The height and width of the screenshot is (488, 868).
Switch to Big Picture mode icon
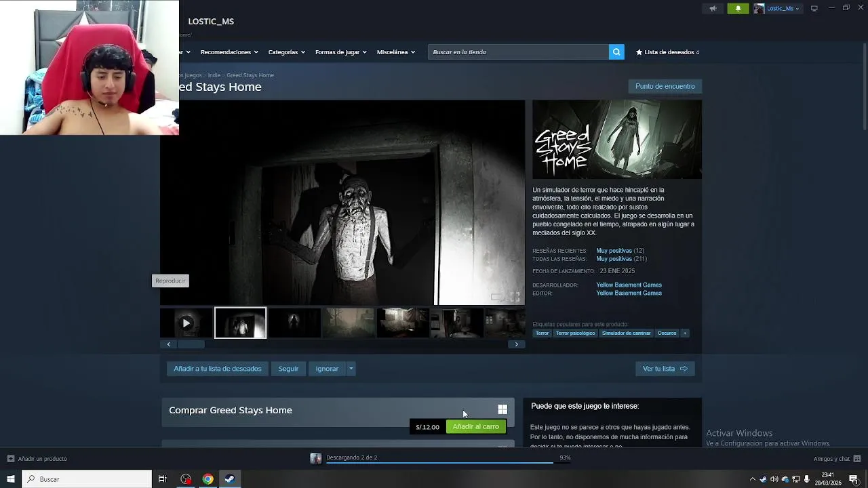tap(814, 8)
